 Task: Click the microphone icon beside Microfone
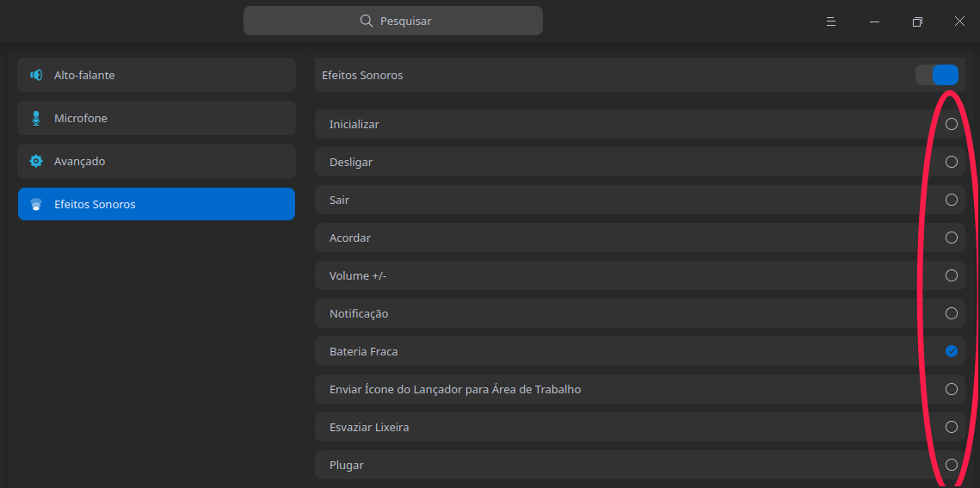(36, 118)
